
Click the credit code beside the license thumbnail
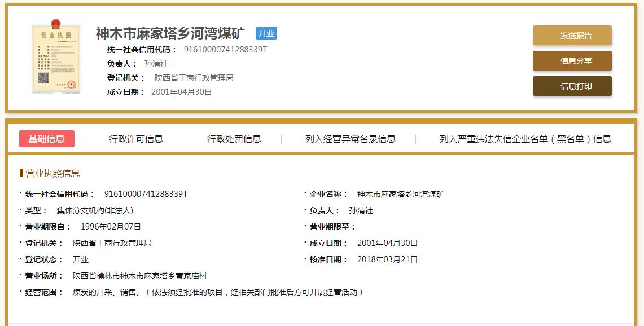tap(225, 49)
